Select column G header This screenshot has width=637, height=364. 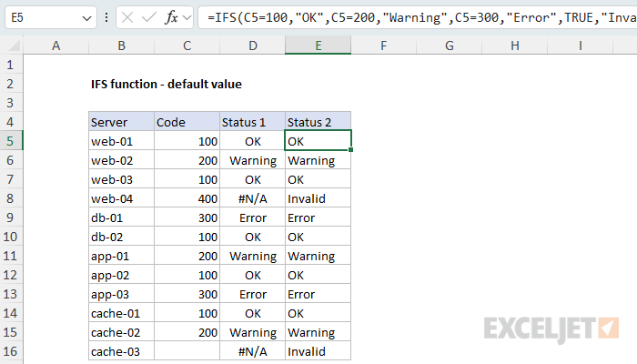(450, 45)
